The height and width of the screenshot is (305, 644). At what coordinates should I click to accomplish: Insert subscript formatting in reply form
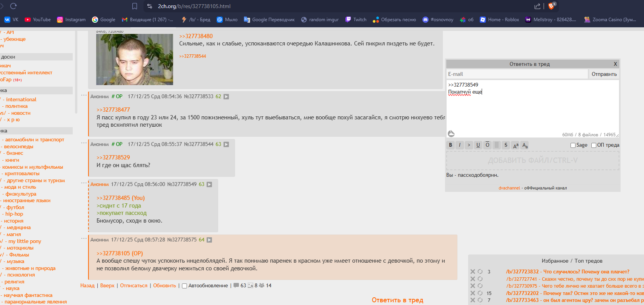(525, 145)
